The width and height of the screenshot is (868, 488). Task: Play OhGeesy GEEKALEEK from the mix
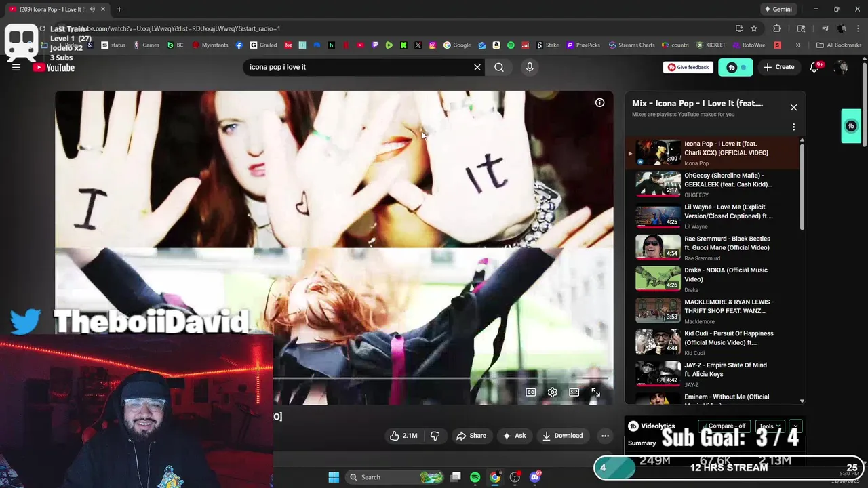(x=713, y=184)
